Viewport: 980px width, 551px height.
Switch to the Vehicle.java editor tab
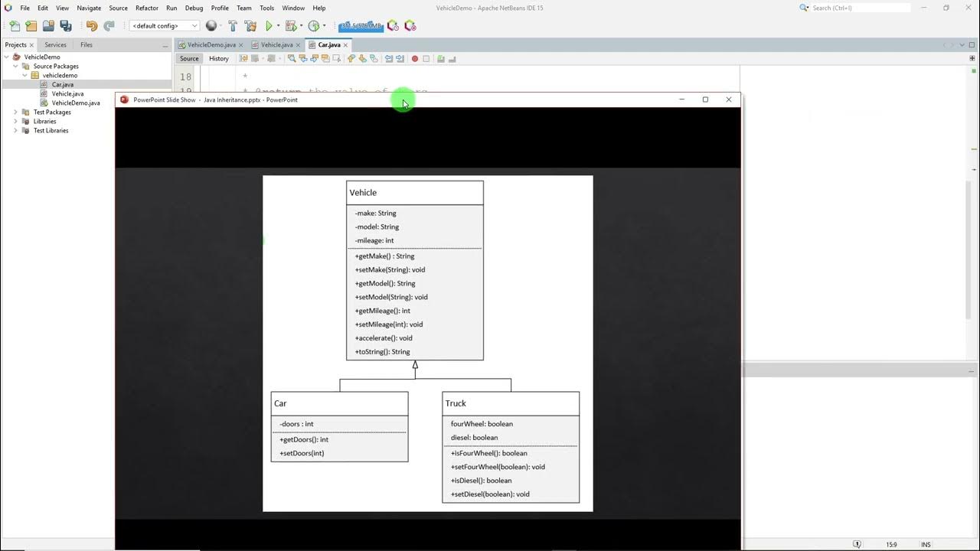276,45
